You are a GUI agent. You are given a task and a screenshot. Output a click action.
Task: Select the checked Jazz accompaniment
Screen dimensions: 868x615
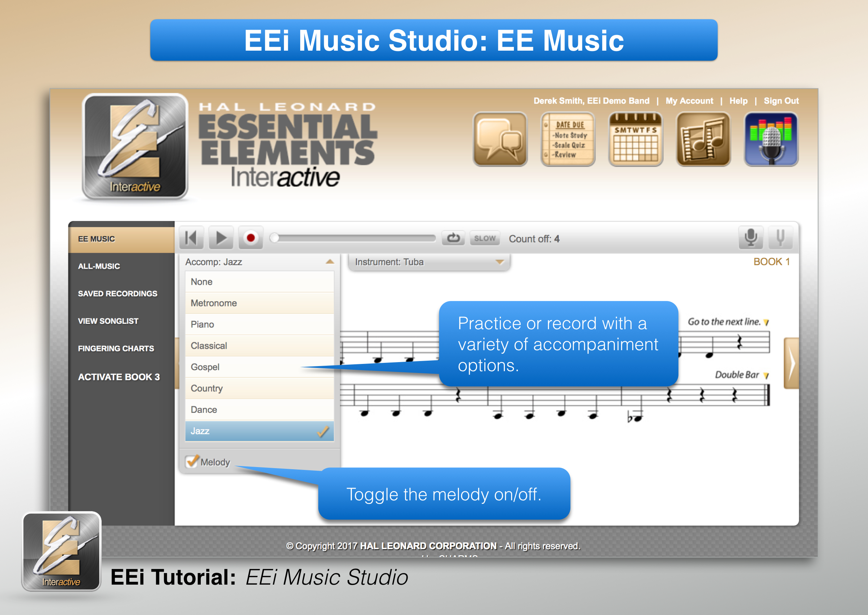(x=260, y=431)
